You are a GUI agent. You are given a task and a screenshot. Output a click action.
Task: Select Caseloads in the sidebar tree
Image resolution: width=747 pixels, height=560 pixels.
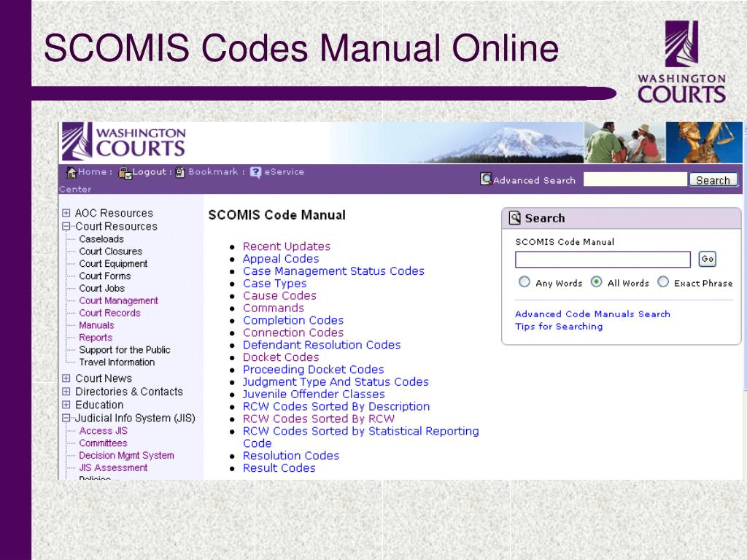point(101,239)
